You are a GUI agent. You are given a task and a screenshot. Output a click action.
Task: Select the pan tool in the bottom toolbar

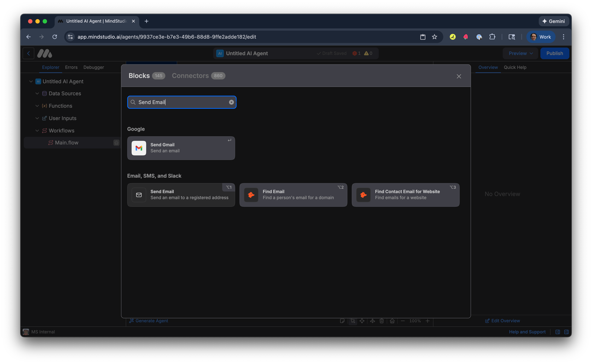(362, 321)
